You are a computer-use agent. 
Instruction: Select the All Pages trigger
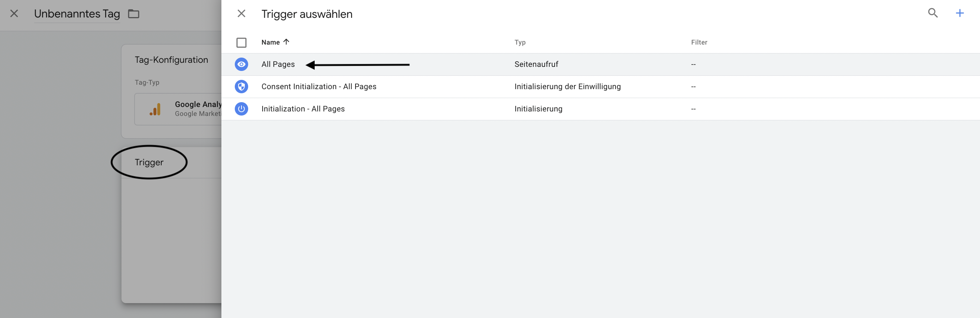[278, 64]
